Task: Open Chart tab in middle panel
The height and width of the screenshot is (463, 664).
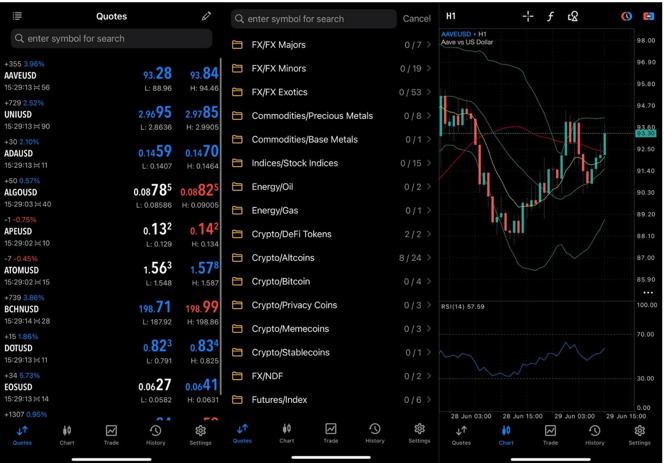Action: tap(287, 433)
